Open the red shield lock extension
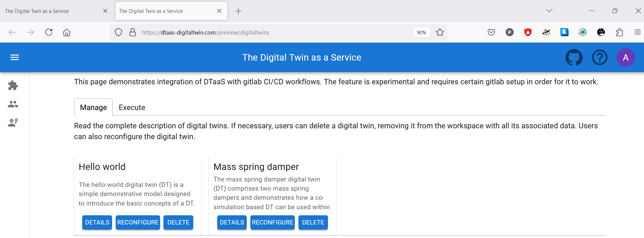 pyautogui.click(x=528, y=33)
